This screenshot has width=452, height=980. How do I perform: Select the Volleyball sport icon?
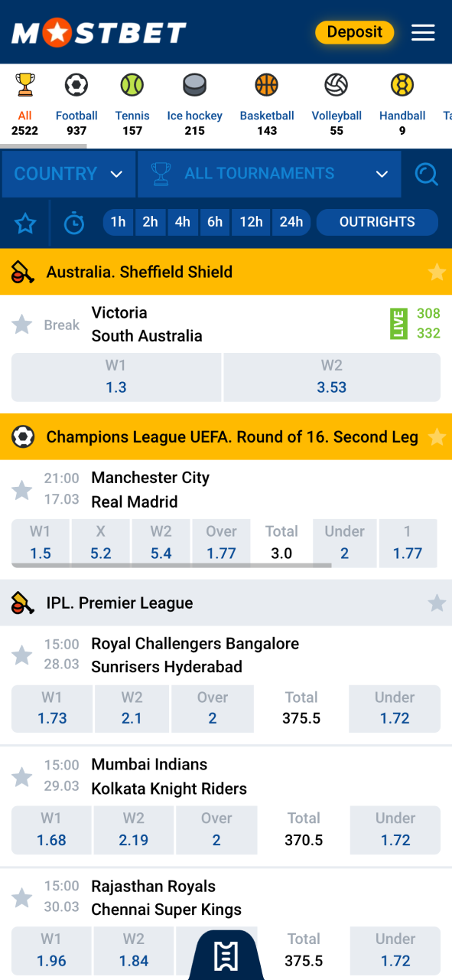pos(337,85)
